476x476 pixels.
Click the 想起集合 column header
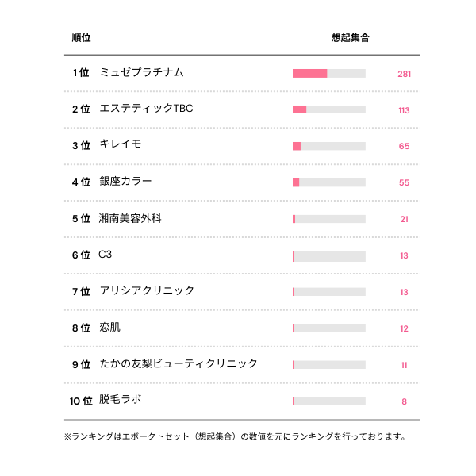pyautogui.click(x=351, y=38)
